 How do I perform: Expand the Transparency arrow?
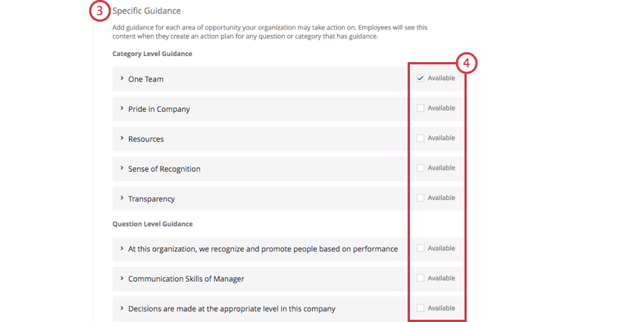click(x=121, y=199)
